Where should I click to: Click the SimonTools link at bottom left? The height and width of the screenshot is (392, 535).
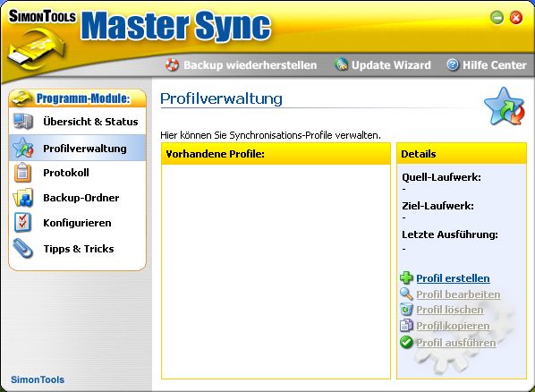pos(38,379)
